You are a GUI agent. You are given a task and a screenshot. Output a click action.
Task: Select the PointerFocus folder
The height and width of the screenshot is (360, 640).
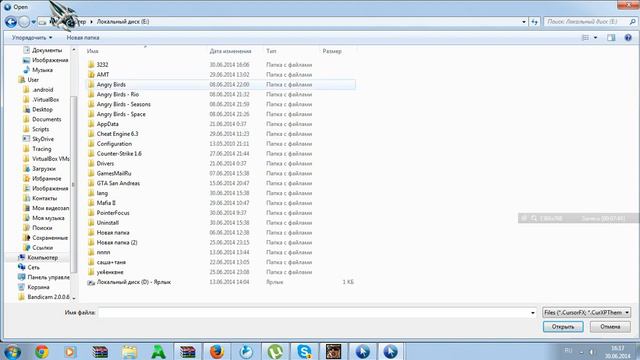[x=220, y=213]
